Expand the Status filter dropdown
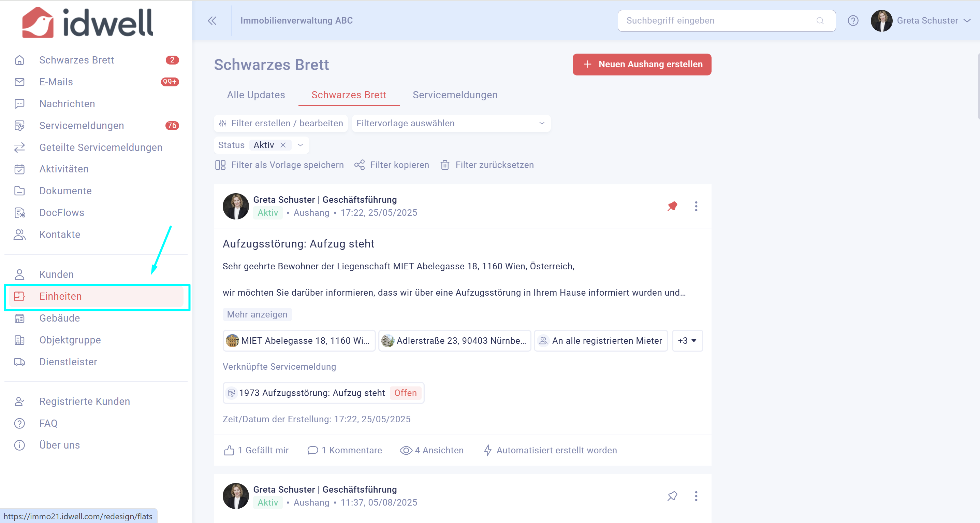 point(300,145)
